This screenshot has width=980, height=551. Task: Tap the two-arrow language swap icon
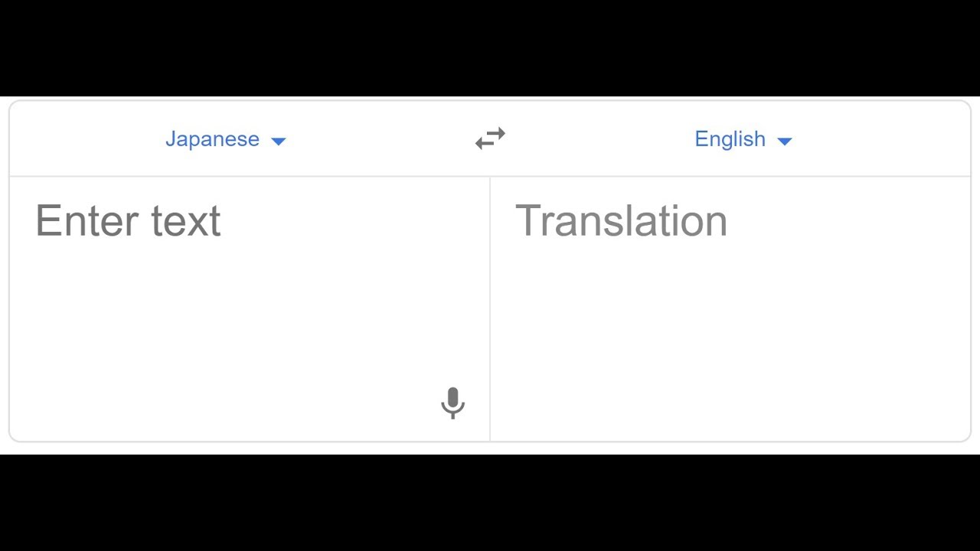[x=490, y=139]
